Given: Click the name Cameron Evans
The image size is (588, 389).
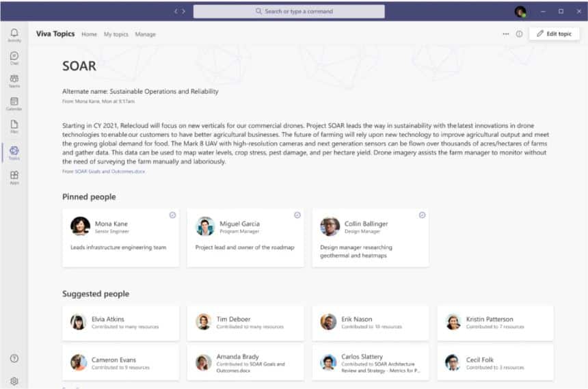Looking at the screenshot, I should click(x=113, y=360).
